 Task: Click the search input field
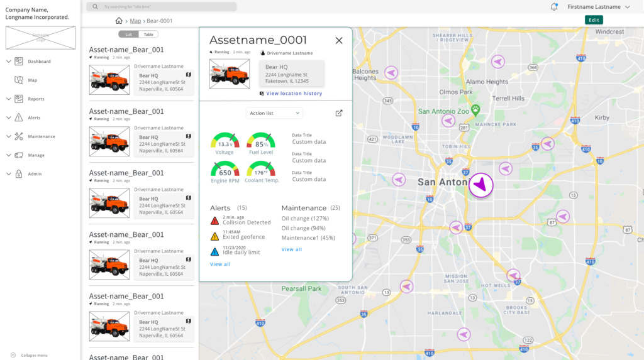tap(162, 7)
